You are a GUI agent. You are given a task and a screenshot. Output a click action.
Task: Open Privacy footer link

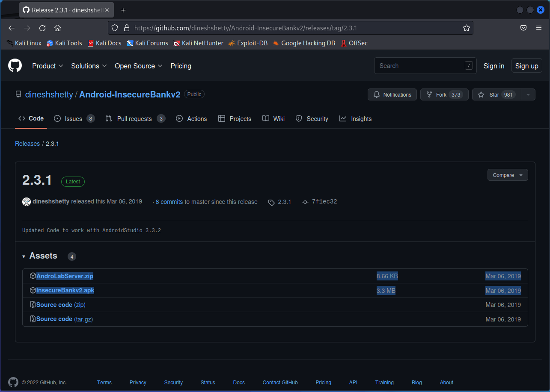138,383
